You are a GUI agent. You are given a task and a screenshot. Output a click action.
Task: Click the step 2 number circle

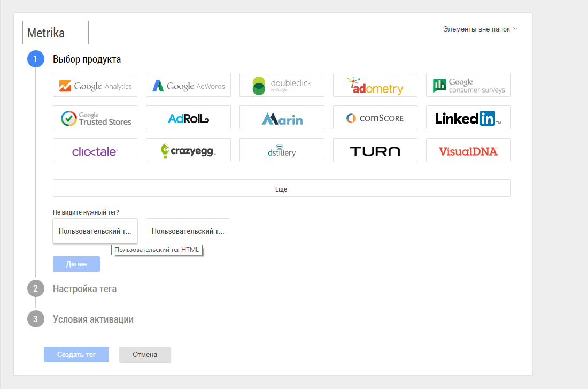[36, 288]
